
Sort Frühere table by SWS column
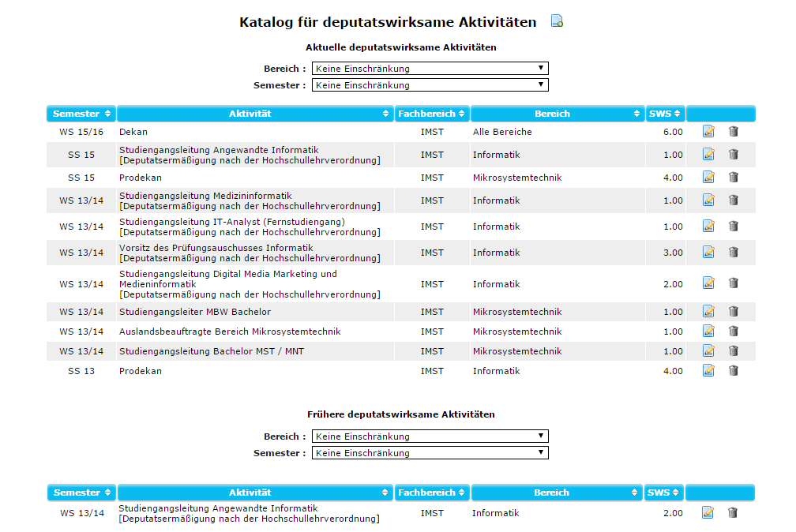[x=663, y=493]
